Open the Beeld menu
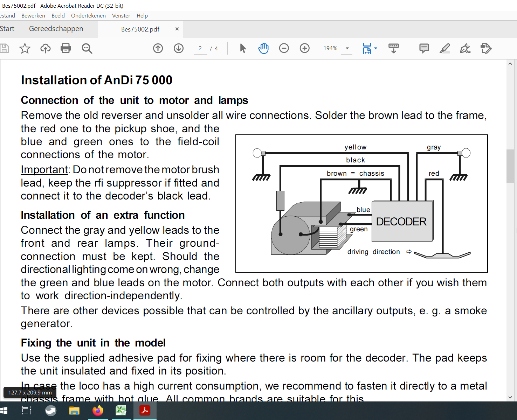Image resolution: width=517 pixels, height=420 pixels. click(58, 15)
